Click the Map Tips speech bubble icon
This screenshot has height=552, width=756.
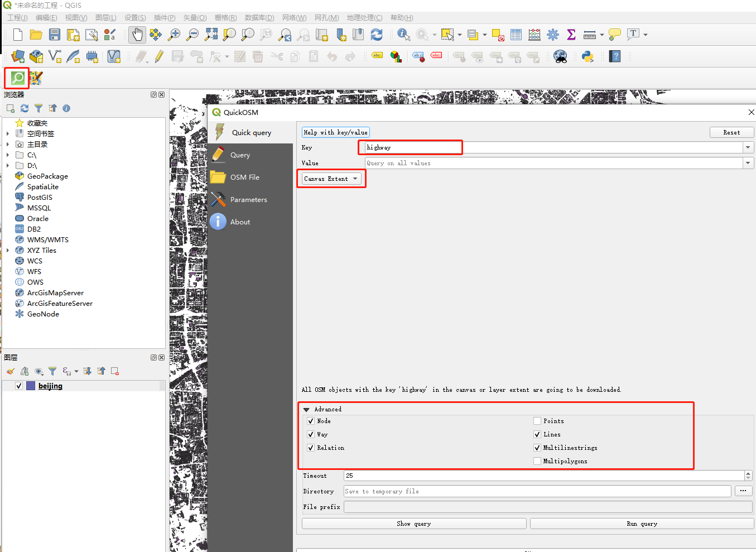[x=615, y=35]
